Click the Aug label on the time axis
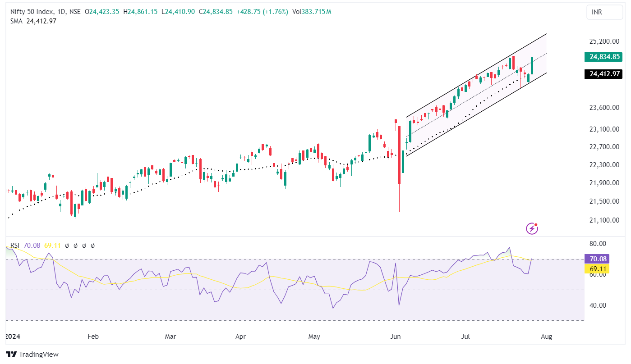This screenshot has width=631, height=364. pos(546,336)
